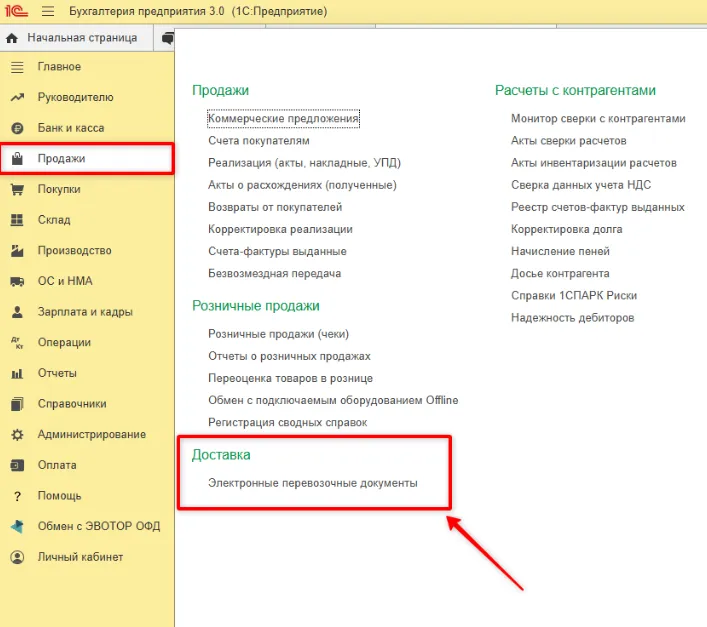Select Руководителю section label

[75, 97]
